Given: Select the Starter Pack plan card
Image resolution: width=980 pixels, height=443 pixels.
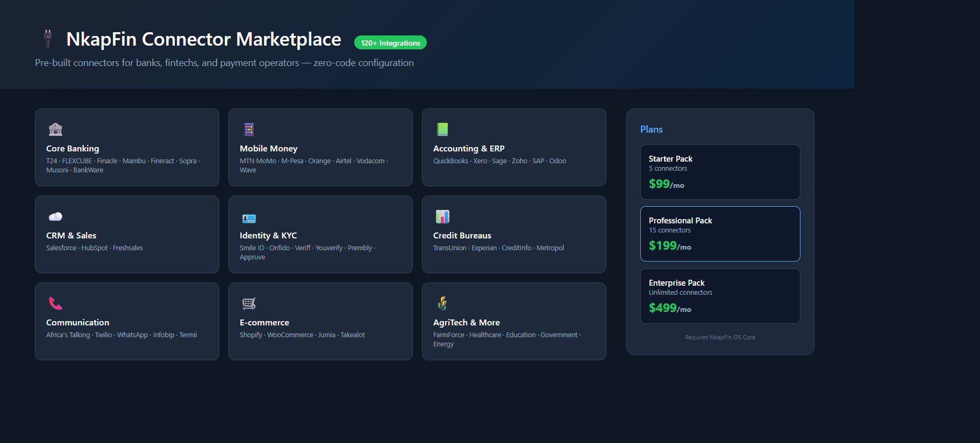Looking at the screenshot, I should 720,172.
